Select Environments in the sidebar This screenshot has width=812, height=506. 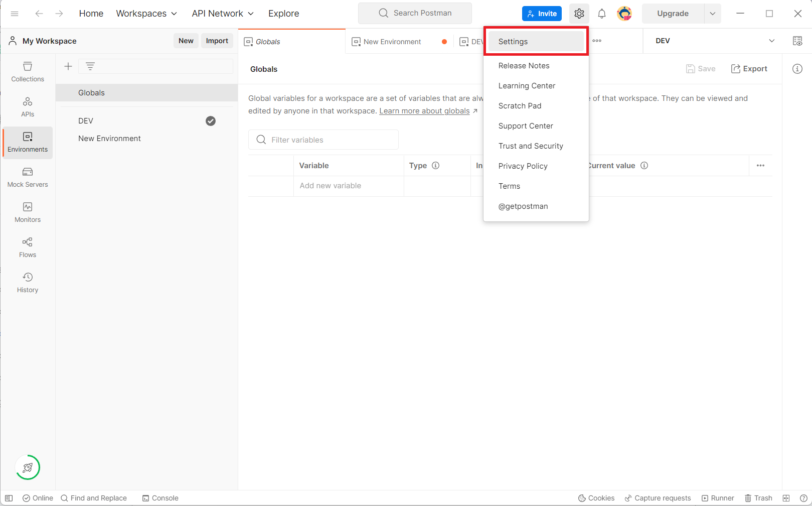click(x=28, y=143)
